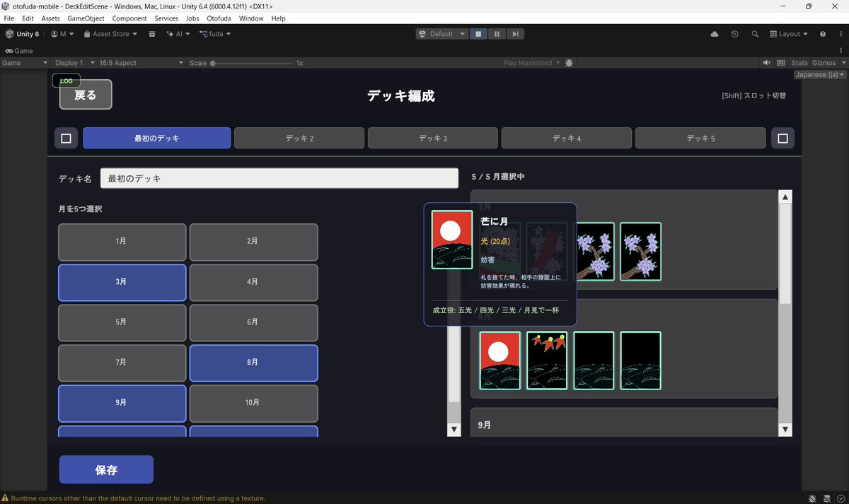Click debugger bug icon in status bar
Screen dimensions: 849x504
pos(813,498)
